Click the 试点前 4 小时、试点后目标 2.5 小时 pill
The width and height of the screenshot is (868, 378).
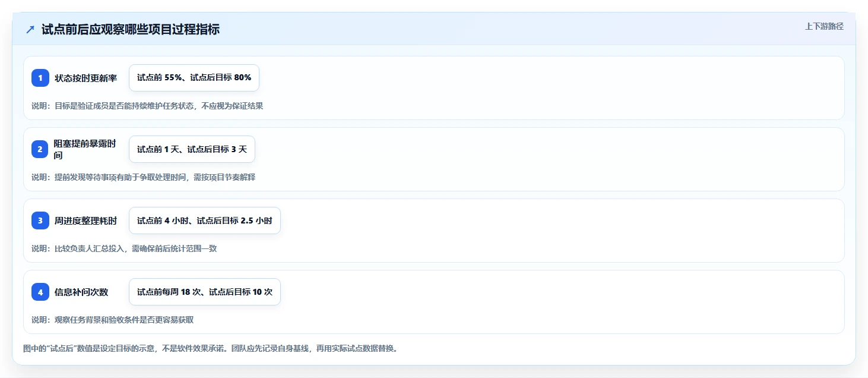pyautogui.click(x=205, y=220)
